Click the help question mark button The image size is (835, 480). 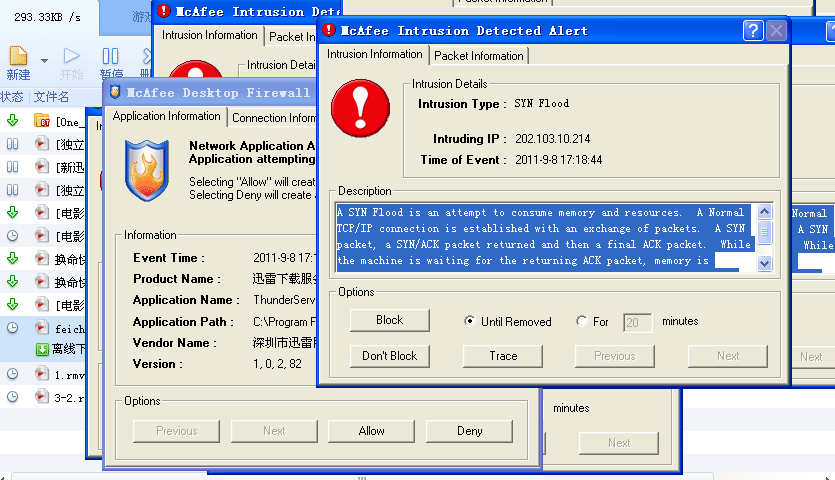tap(753, 30)
